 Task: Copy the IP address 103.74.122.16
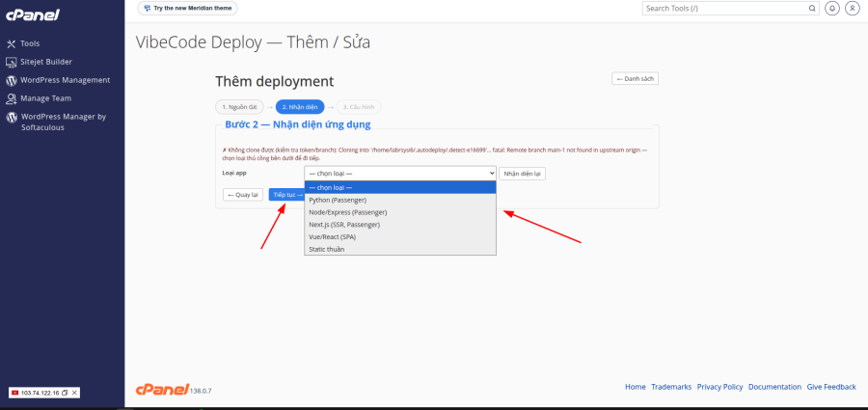click(65, 393)
